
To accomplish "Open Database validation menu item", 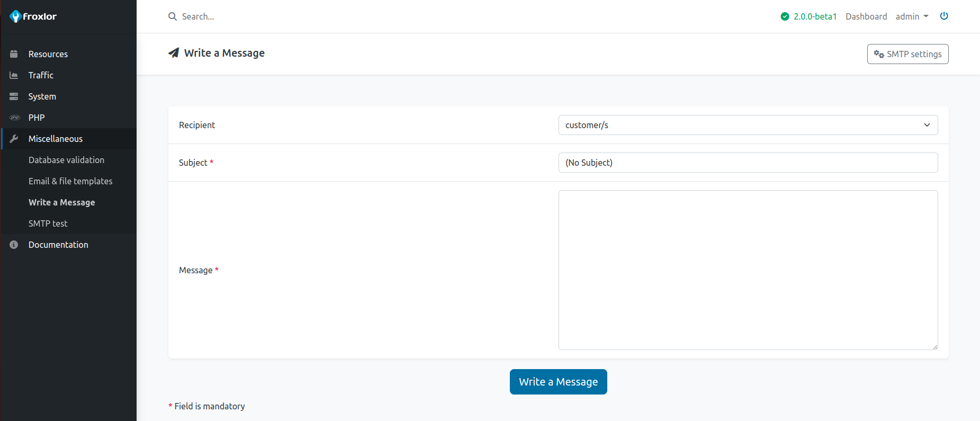I will (66, 160).
